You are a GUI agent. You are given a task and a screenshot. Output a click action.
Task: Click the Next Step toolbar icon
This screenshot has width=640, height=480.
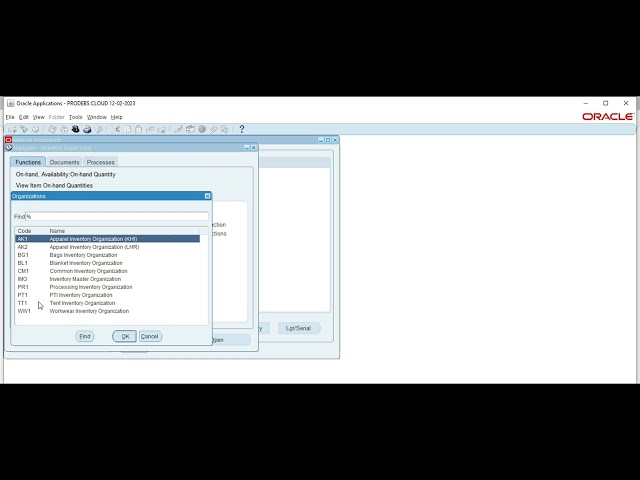[64, 129]
